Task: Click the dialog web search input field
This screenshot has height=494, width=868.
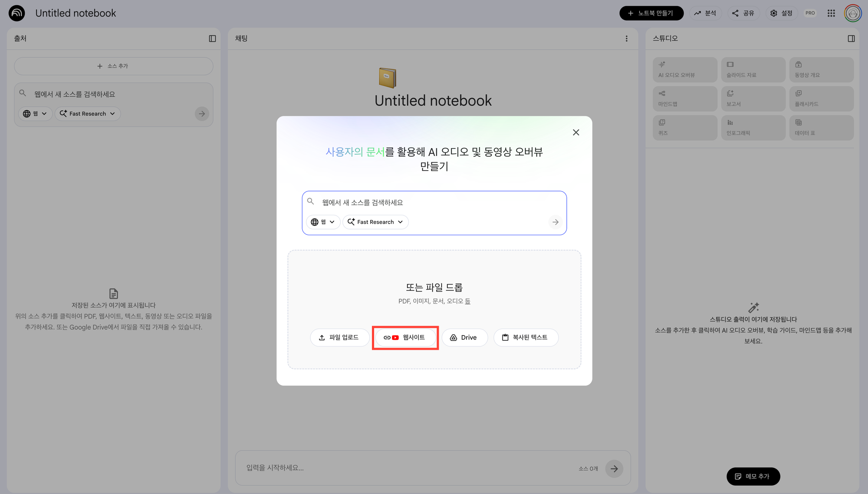Action: [434, 202]
